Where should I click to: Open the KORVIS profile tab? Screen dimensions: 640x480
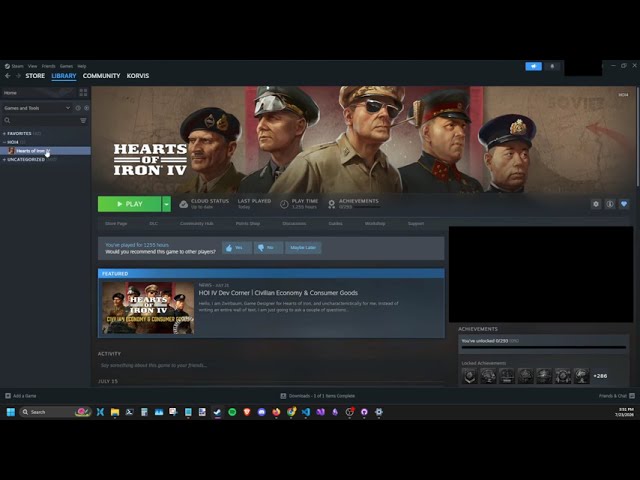pos(138,76)
